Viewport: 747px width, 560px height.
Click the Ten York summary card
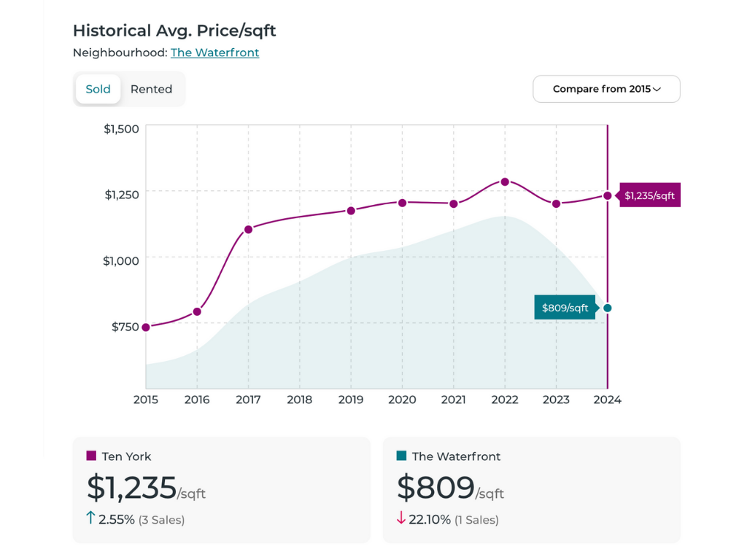[221, 489]
